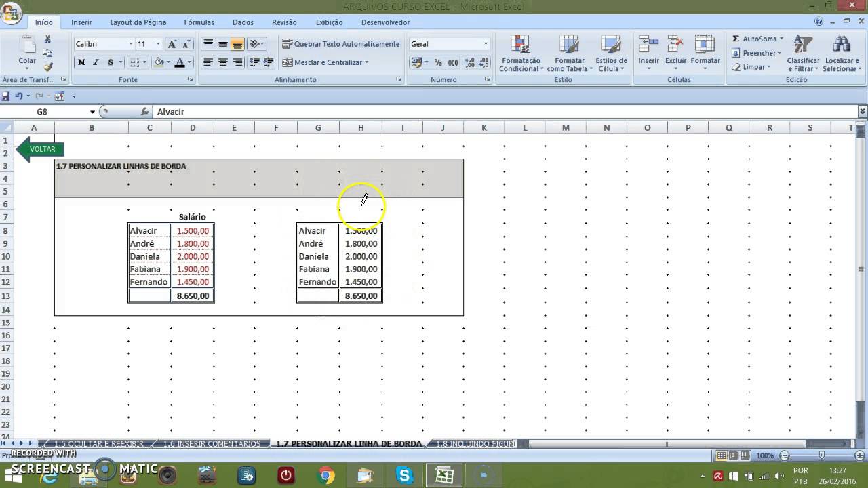Align text left

click(208, 62)
